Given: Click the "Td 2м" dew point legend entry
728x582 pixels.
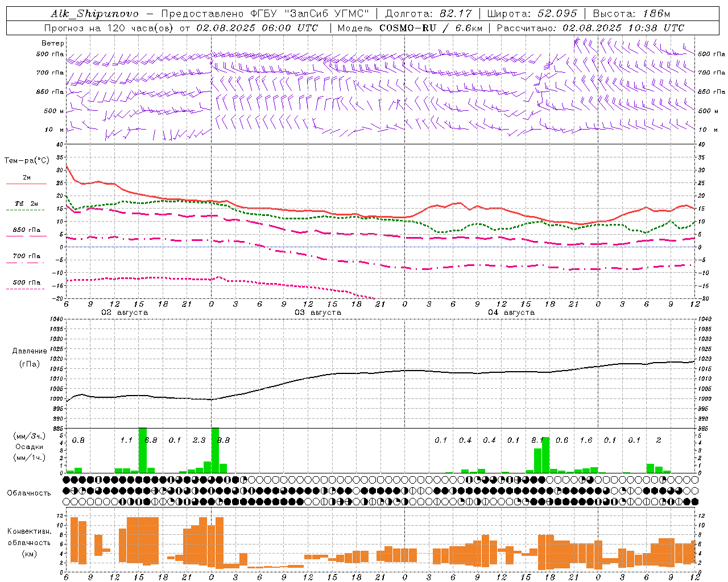Looking at the screenshot, I should point(27,203).
